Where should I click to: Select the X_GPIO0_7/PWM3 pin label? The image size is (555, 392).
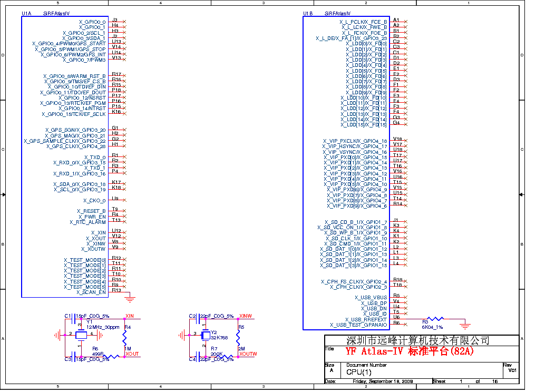pos(84,60)
